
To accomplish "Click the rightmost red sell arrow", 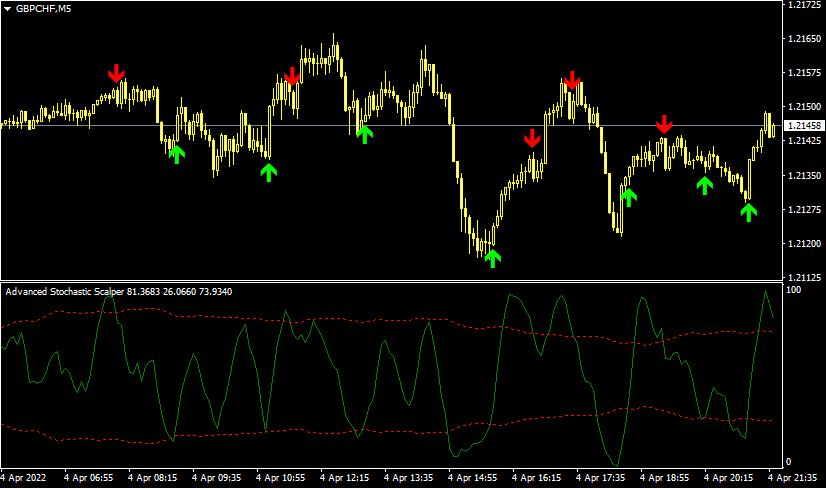I will [664, 124].
